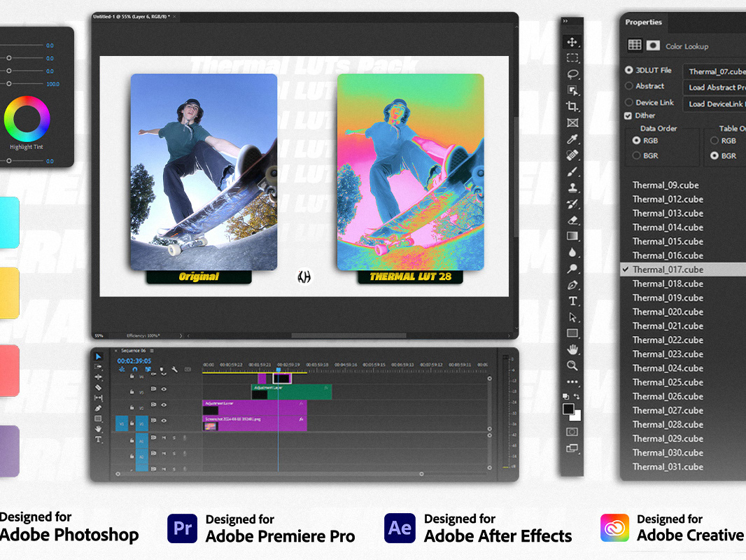
Task: Select the Pen tool in Photoshop toolbar
Action: 572,285
